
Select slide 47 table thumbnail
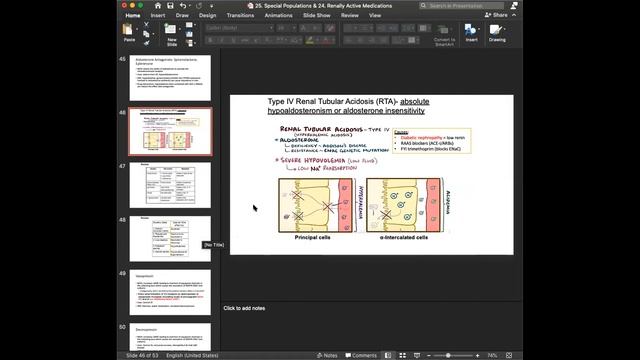point(170,185)
